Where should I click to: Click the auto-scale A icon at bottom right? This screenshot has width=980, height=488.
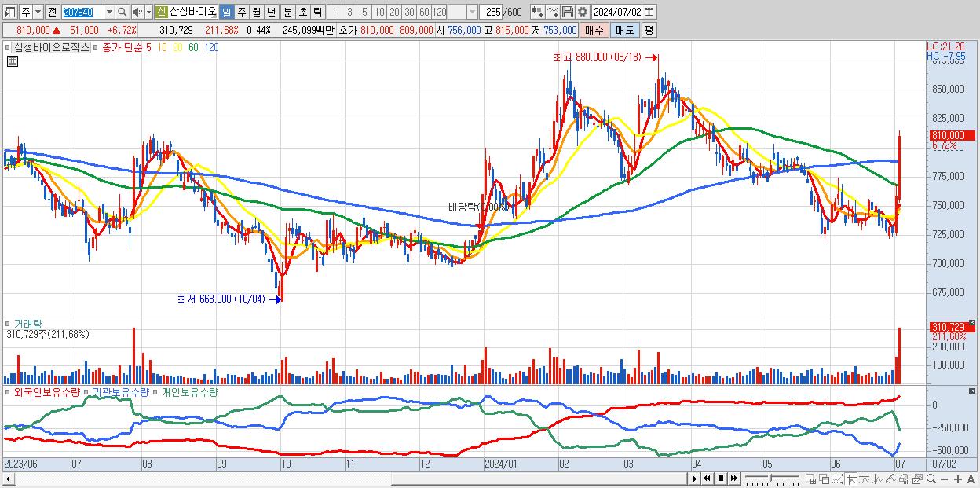pyautogui.click(x=971, y=479)
